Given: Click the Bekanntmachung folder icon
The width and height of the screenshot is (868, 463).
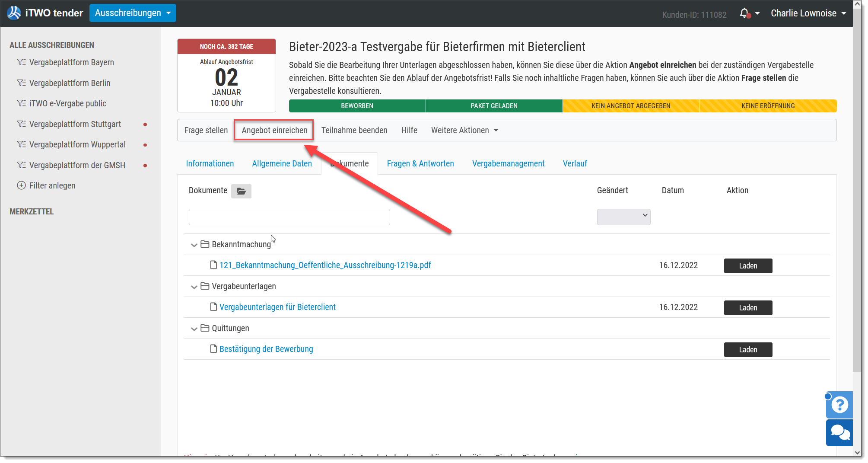Looking at the screenshot, I should point(205,244).
